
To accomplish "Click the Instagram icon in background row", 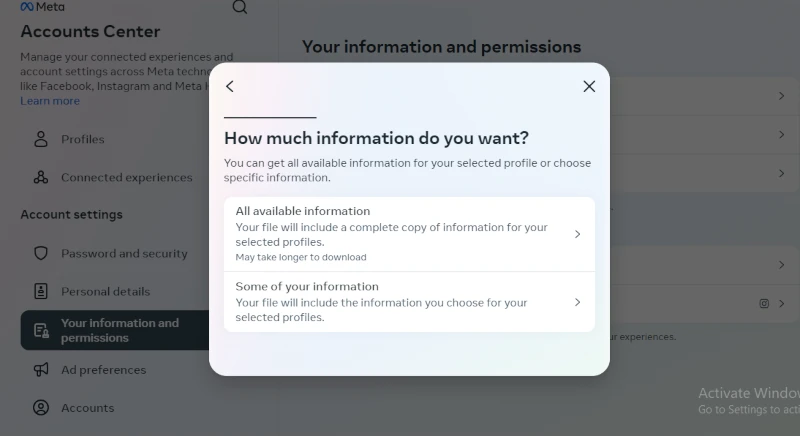I will [x=764, y=303].
